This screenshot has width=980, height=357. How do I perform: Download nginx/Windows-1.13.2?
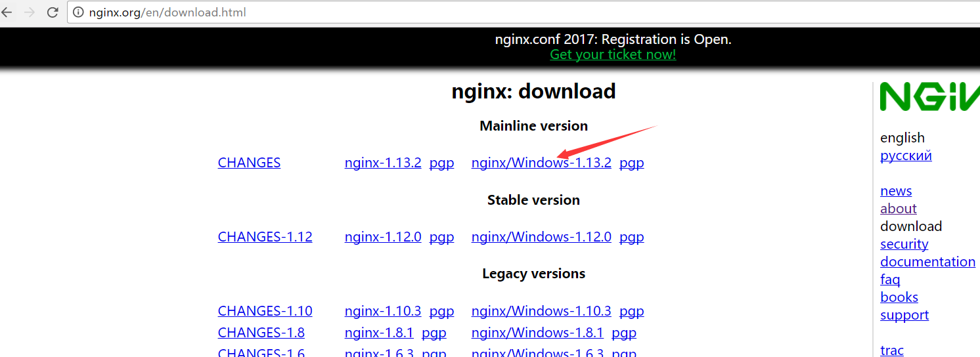[x=541, y=163]
